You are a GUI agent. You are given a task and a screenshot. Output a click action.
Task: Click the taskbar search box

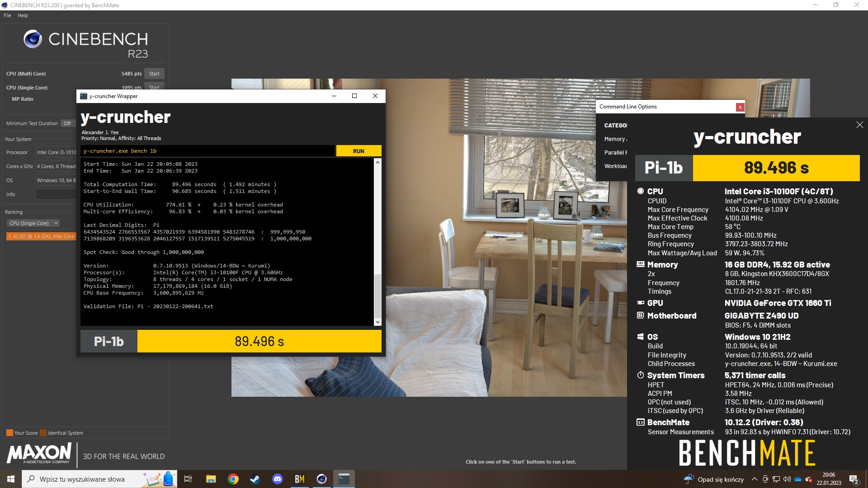(99, 479)
